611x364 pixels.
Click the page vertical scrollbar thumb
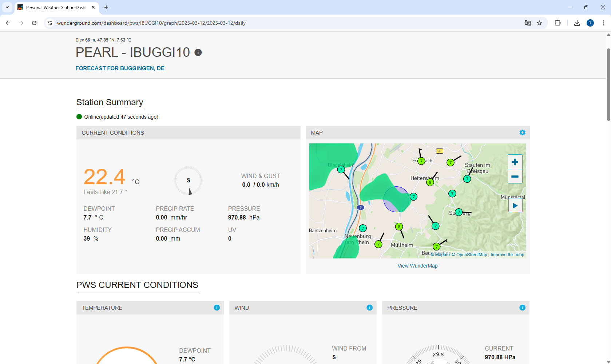(608, 84)
